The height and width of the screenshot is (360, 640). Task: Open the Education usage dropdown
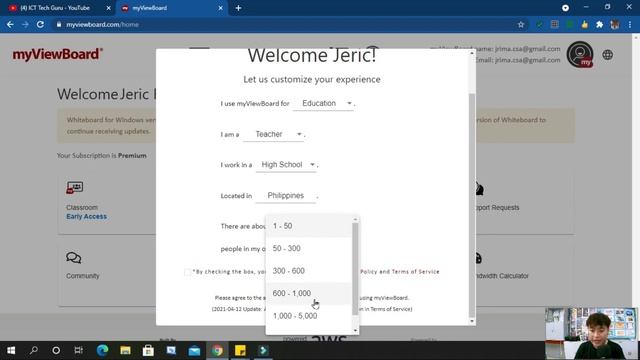(324, 103)
